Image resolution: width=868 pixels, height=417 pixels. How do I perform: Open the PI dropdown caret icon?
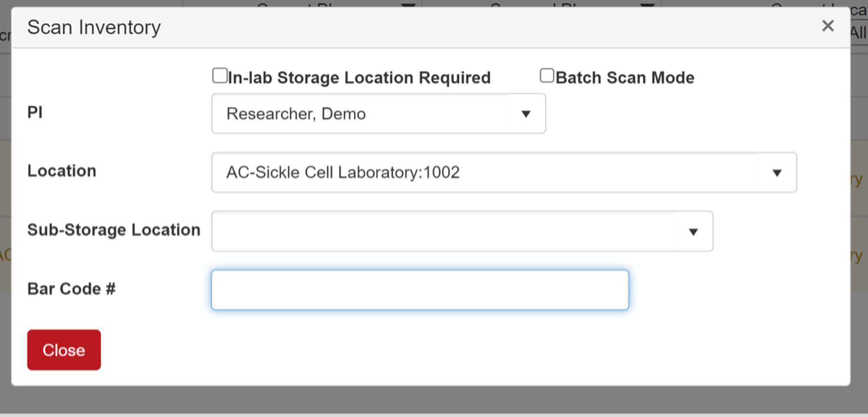[x=526, y=114]
